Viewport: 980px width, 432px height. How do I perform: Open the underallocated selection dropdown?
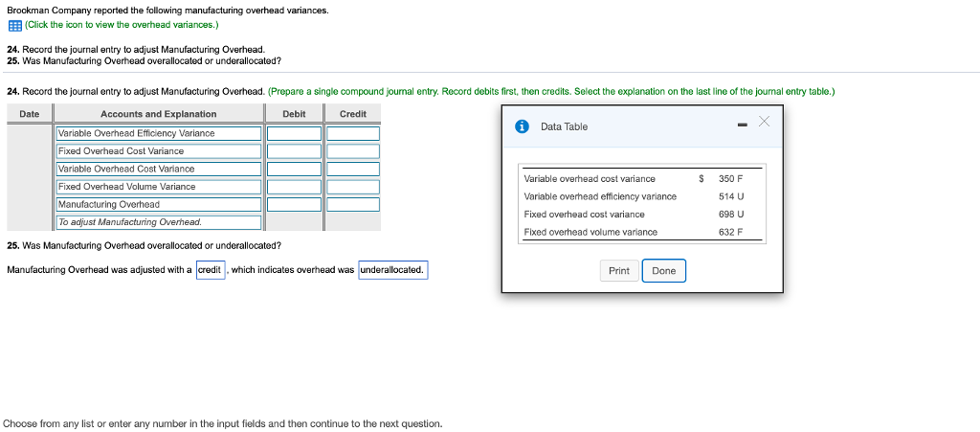pos(393,270)
